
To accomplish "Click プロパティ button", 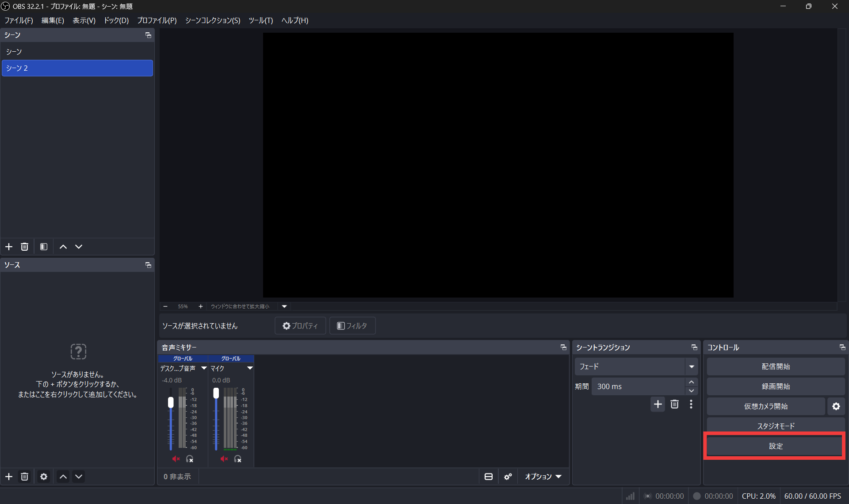I will click(x=300, y=326).
